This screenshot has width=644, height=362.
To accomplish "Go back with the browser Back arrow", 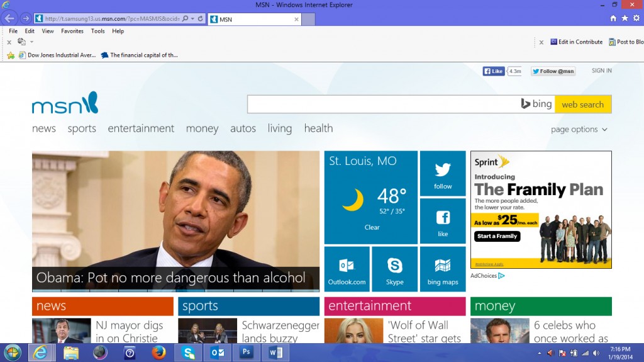I will [9, 18].
